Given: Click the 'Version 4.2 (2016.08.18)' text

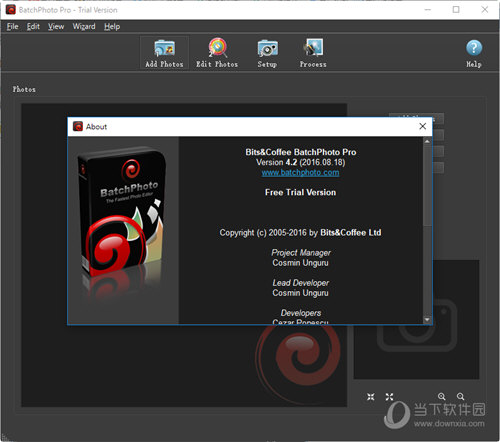Looking at the screenshot, I should [x=300, y=162].
